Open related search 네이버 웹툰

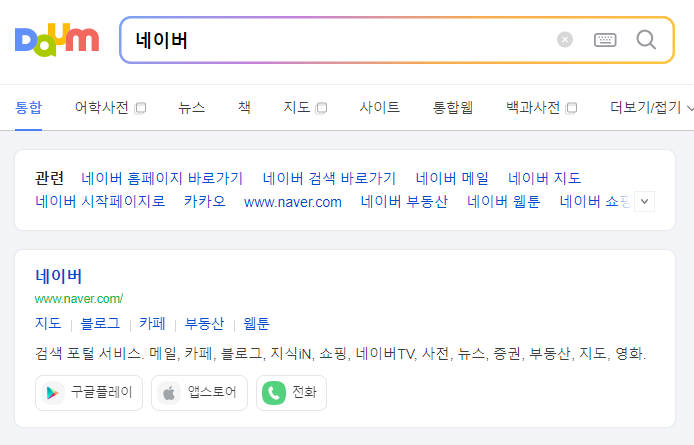(504, 201)
